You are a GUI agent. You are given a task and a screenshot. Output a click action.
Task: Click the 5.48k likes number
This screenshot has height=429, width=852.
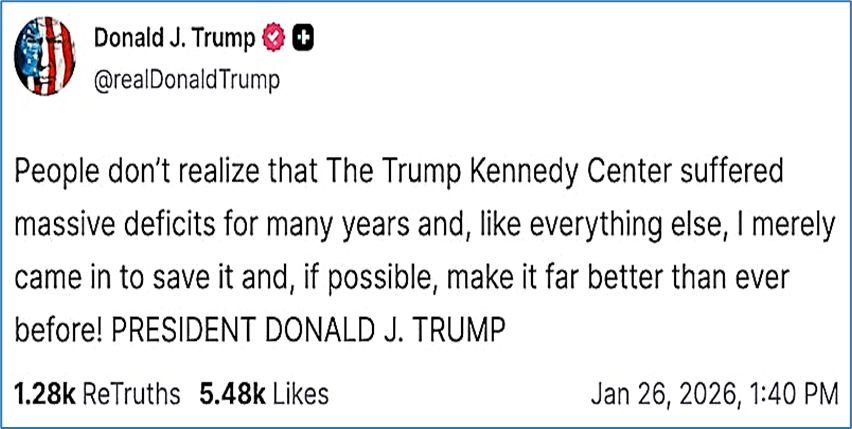(230, 394)
